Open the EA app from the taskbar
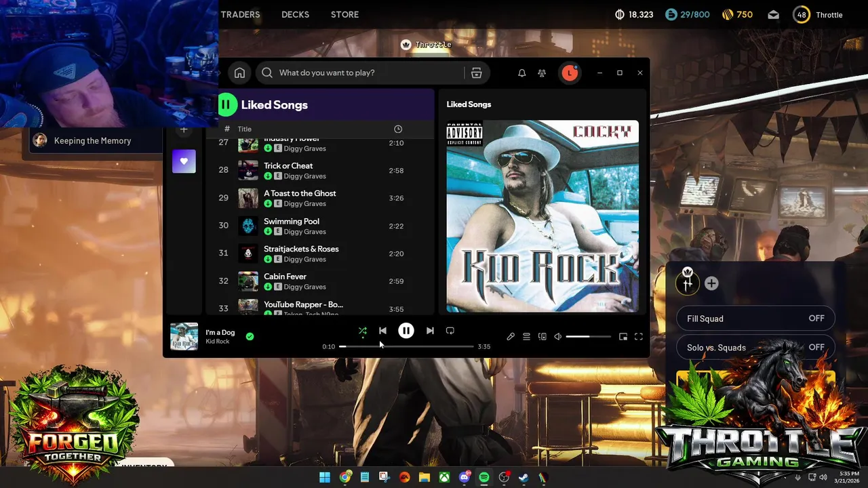 click(x=405, y=477)
